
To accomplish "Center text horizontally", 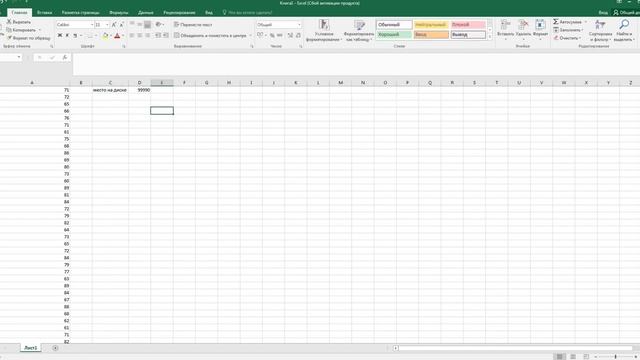I will (x=140, y=36).
